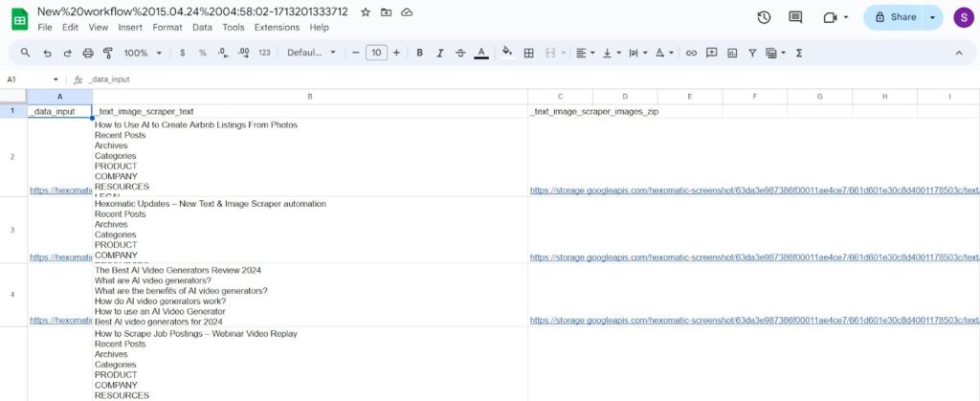The width and height of the screenshot is (980, 401).
Task: Check the cloud document status icon
Action: [x=407, y=11]
